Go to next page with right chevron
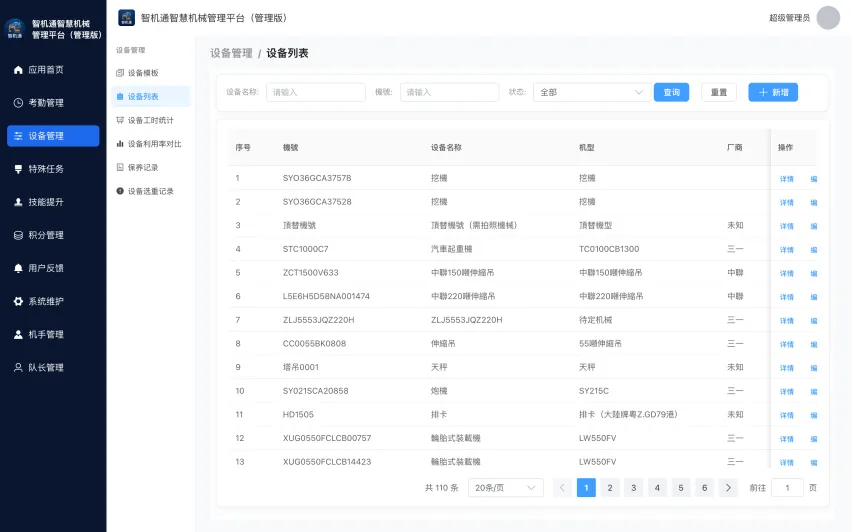 pyautogui.click(x=728, y=488)
